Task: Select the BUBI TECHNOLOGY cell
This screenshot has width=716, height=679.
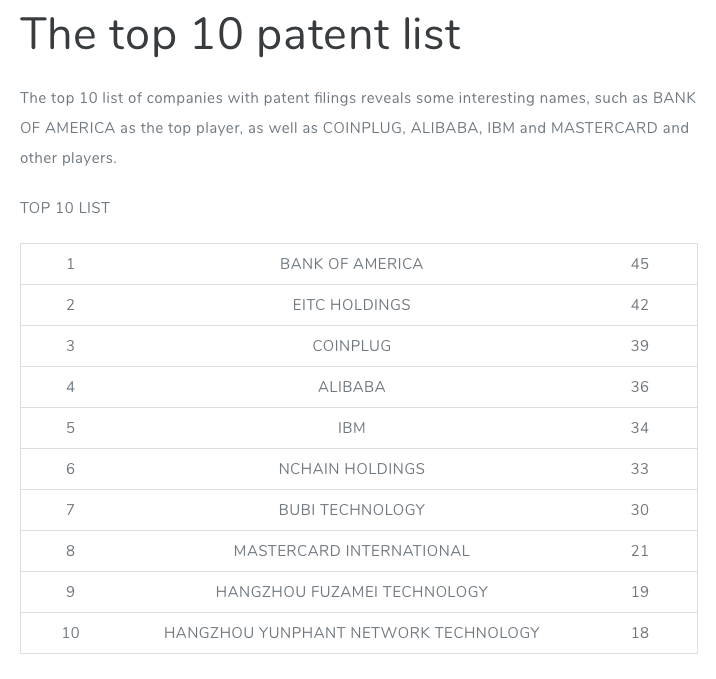Action: click(351, 510)
